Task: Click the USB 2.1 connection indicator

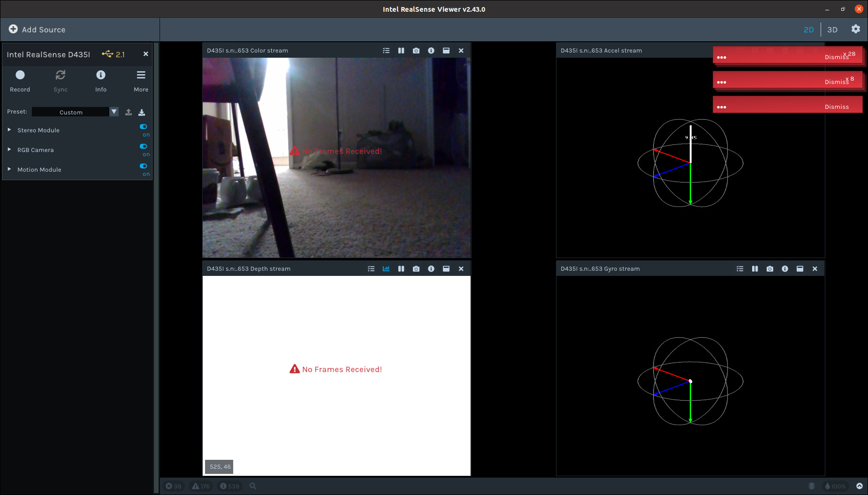Action: tap(113, 54)
